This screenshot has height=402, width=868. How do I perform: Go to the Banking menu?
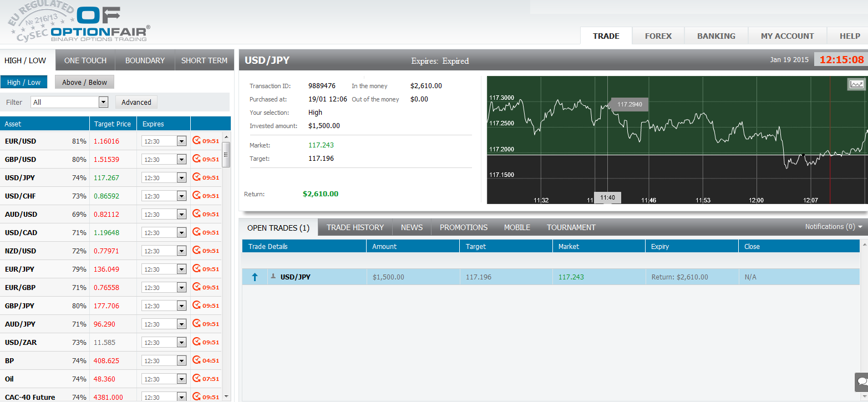pyautogui.click(x=716, y=36)
